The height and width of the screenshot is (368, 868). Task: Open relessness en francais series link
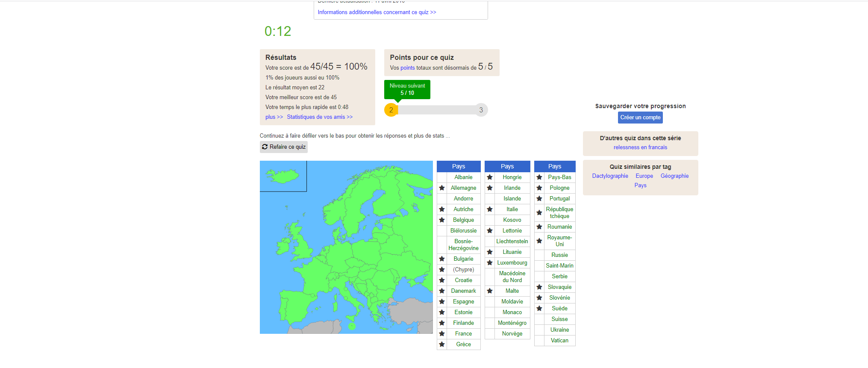640,147
